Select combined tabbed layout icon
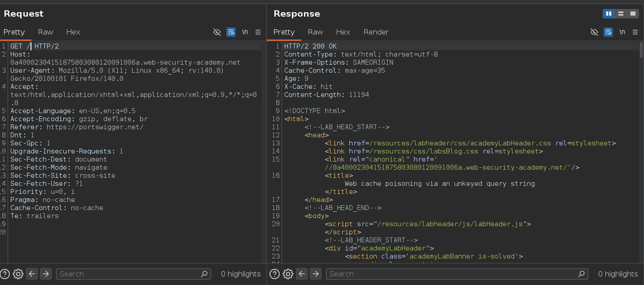 click(x=633, y=14)
